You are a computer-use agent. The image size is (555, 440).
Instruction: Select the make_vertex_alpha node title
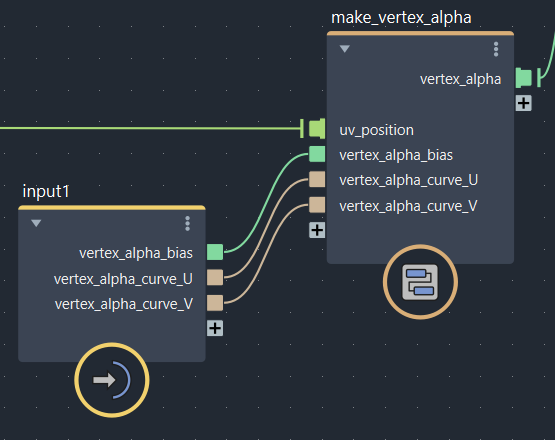[401, 18]
